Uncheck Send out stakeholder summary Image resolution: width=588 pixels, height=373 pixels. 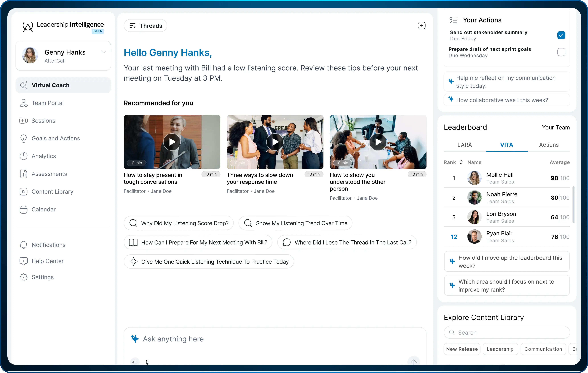(x=561, y=35)
